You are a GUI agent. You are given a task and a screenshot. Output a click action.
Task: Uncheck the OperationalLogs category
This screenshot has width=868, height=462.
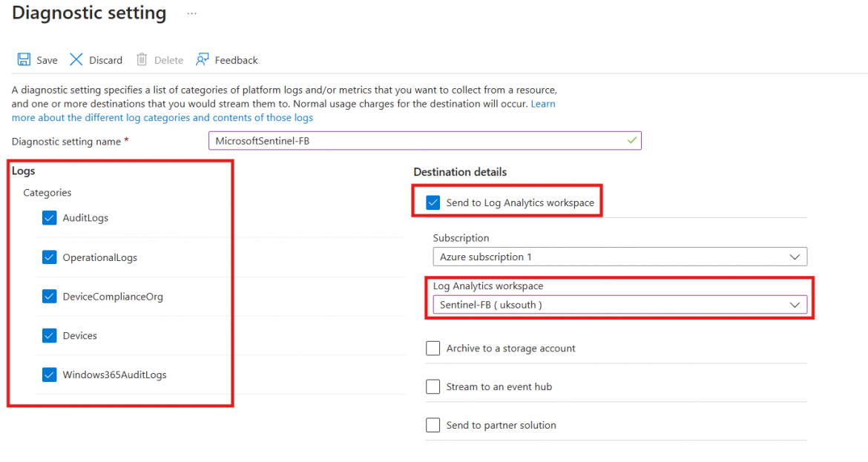click(x=49, y=257)
